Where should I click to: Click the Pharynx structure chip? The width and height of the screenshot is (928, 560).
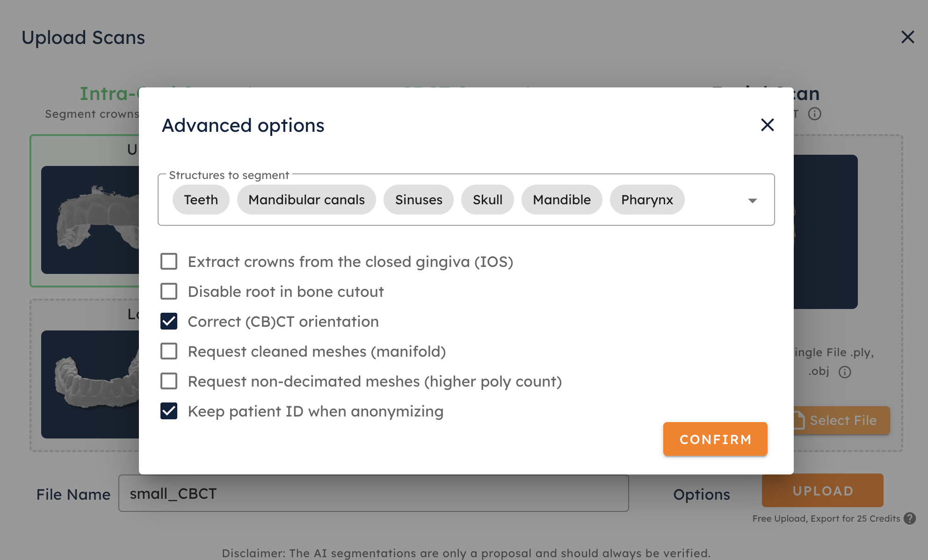[647, 200]
